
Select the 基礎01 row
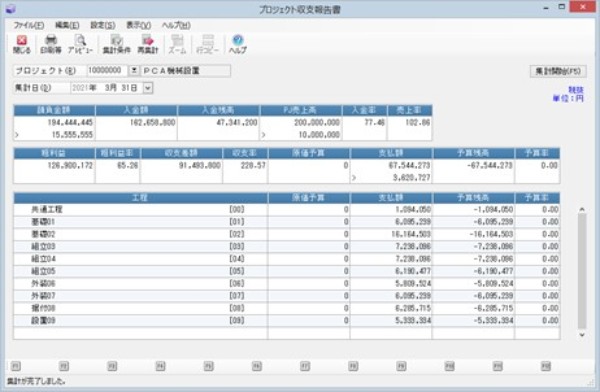287,222
